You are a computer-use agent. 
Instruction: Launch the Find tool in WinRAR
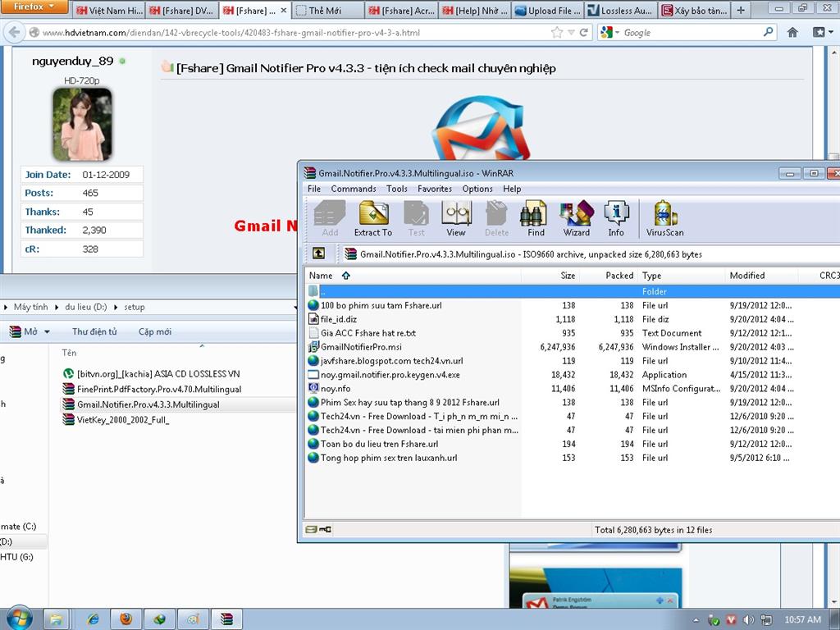(536, 218)
